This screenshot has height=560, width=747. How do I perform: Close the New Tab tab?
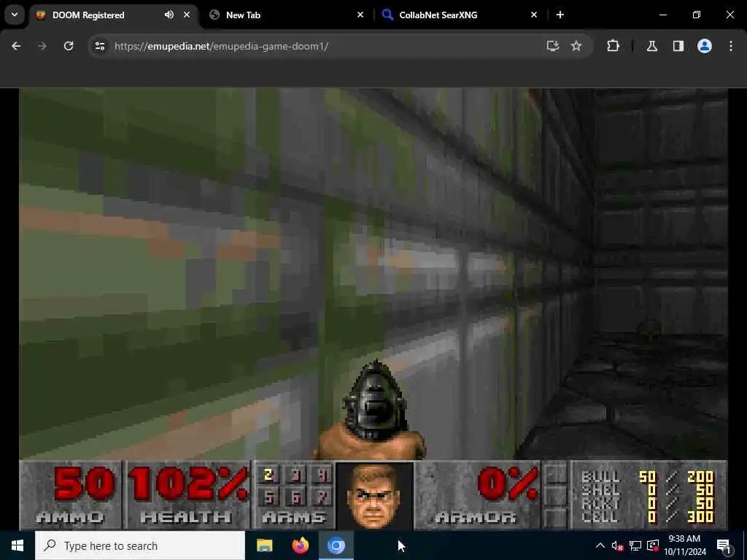click(x=360, y=15)
